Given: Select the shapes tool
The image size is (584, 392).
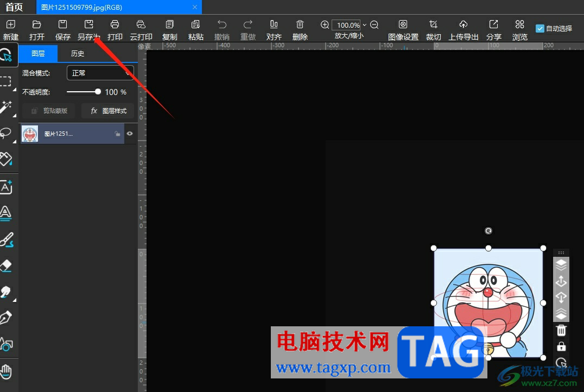Looking at the screenshot, I should [6, 344].
